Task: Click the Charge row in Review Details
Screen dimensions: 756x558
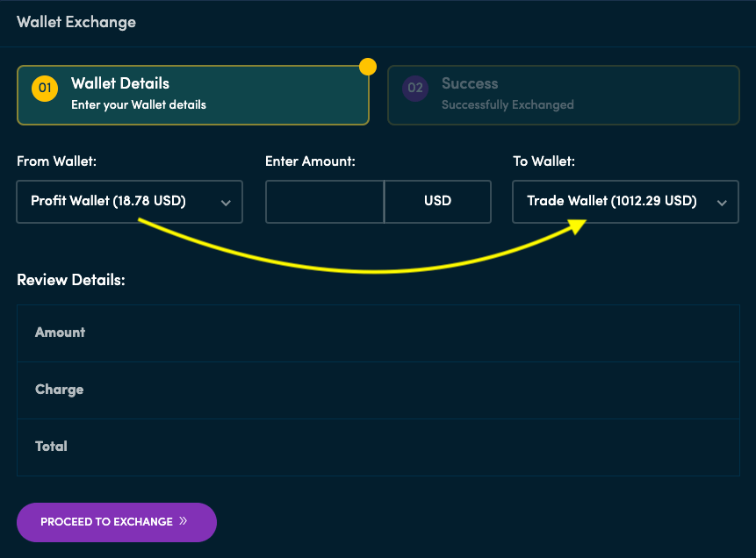Action: tap(378, 390)
